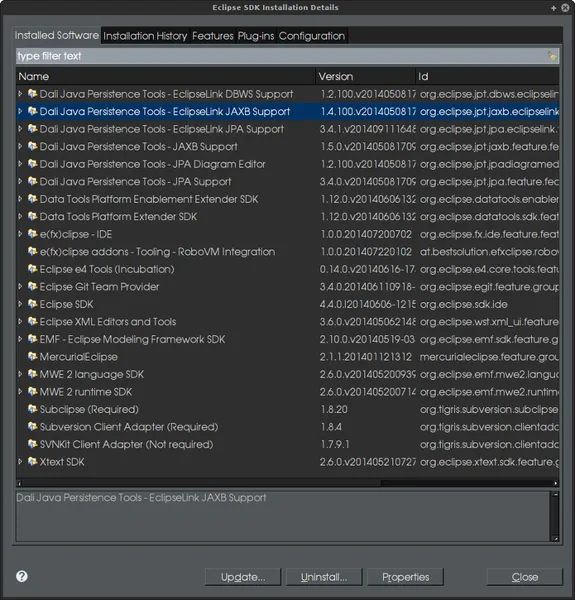Click the org.eclipse.sdk.ide id cell
The height and width of the screenshot is (600, 575).
[x=464, y=304]
